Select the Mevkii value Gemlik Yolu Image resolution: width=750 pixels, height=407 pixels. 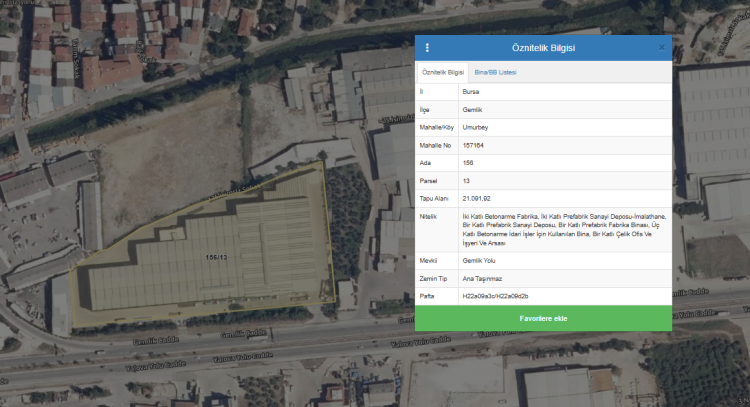[481, 259]
